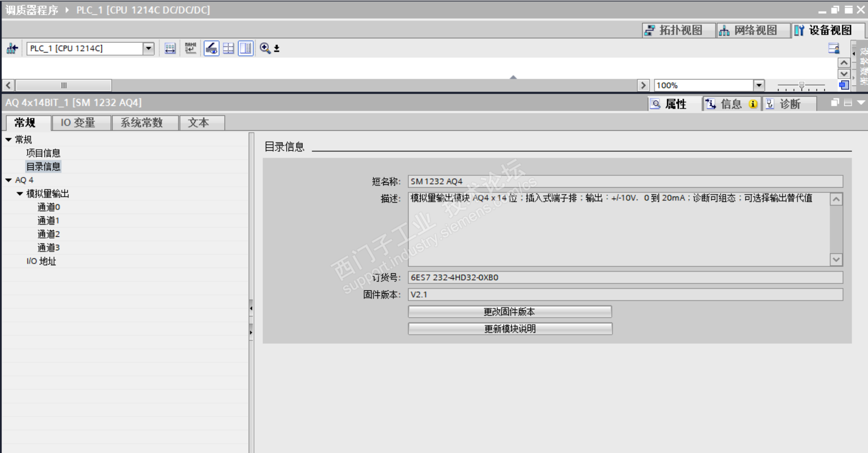The height and width of the screenshot is (453, 868).
Task: Click the upper splitter collapse arrow on the tree divider
Action: (x=251, y=308)
